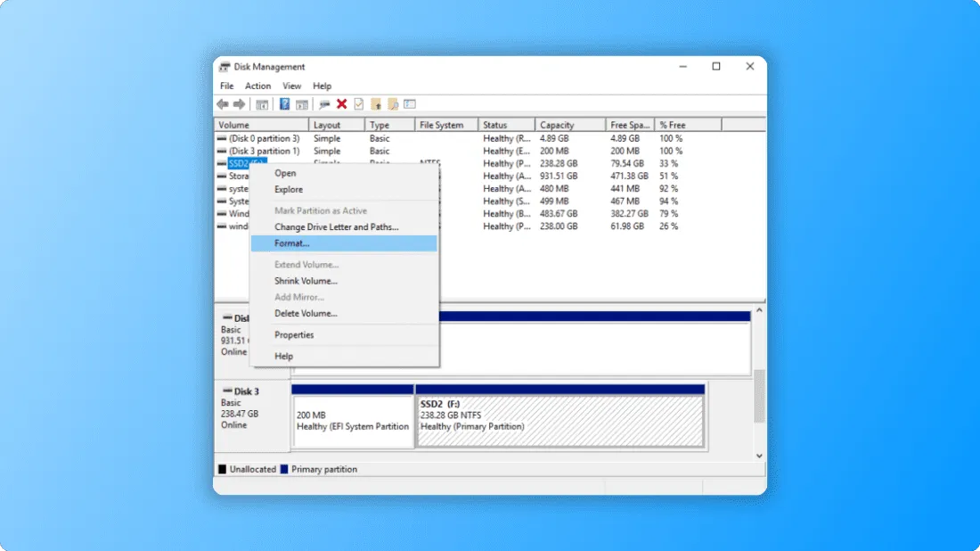
Task: Click the Disk 3 drive icon
Action: tap(227, 391)
